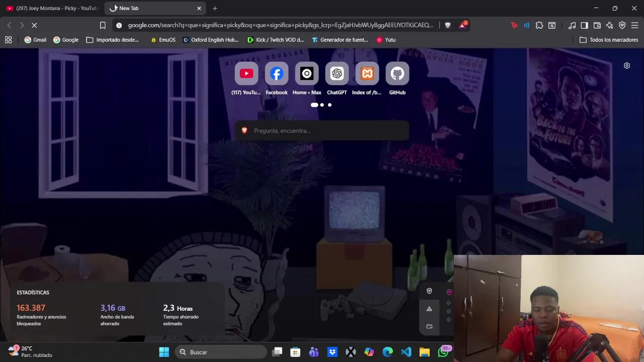
Task: Open the media music note control
Action: pyautogui.click(x=572, y=25)
